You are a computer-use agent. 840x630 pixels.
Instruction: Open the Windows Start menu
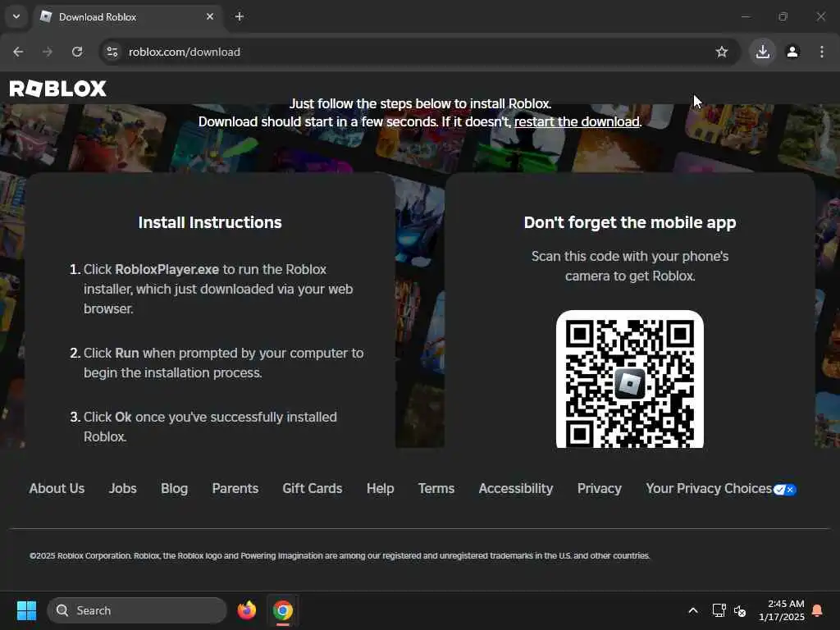(x=26, y=610)
